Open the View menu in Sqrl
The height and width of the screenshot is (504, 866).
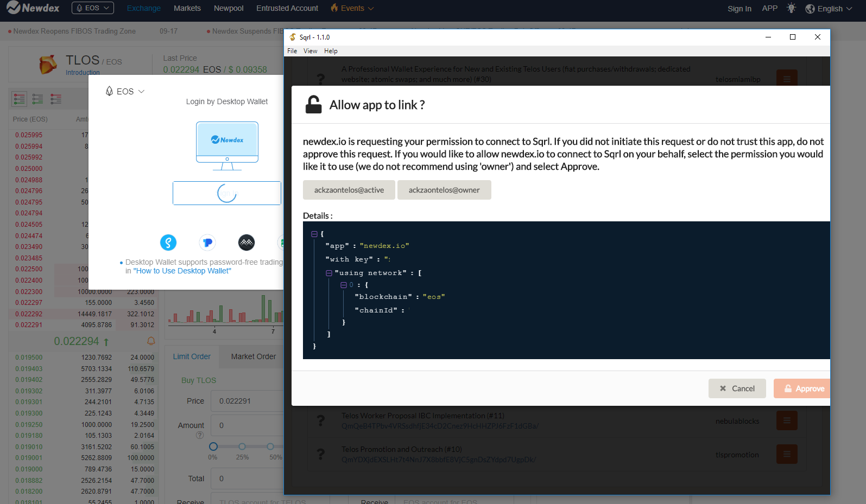311,51
